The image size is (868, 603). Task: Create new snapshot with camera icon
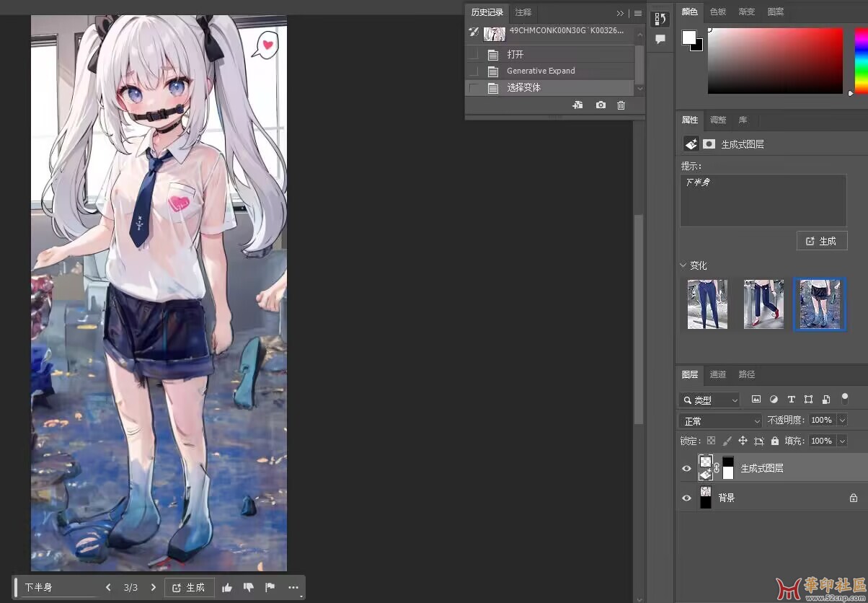pyautogui.click(x=601, y=105)
